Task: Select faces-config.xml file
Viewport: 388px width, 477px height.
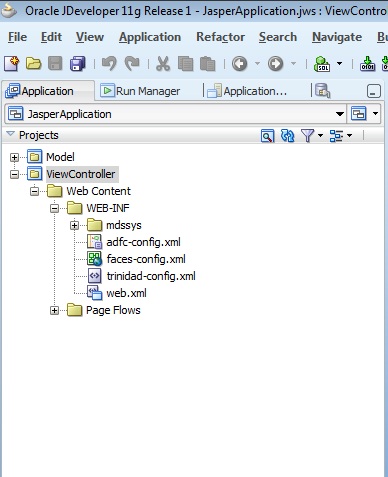Action: tap(146, 259)
